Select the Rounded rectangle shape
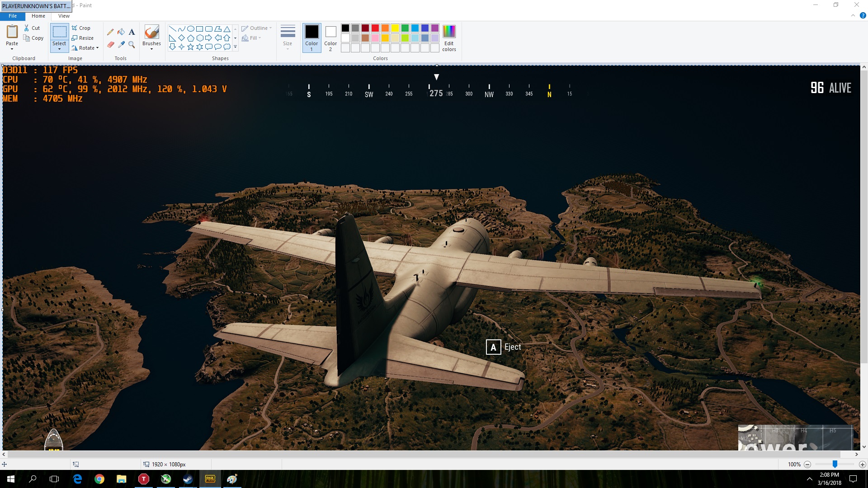The image size is (868, 488). coord(208,29)
